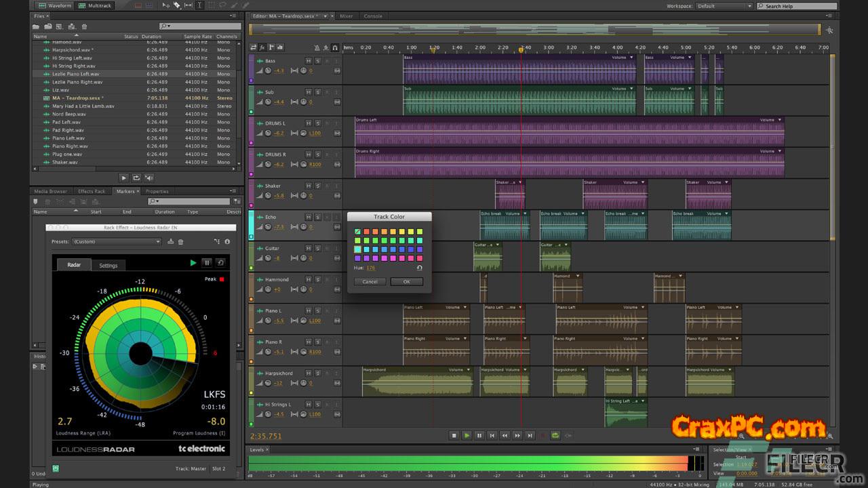This screenshot has width=868, height=488.
Task: Open the Editor session dropdown arrow
Action: [x=326, y=16]
